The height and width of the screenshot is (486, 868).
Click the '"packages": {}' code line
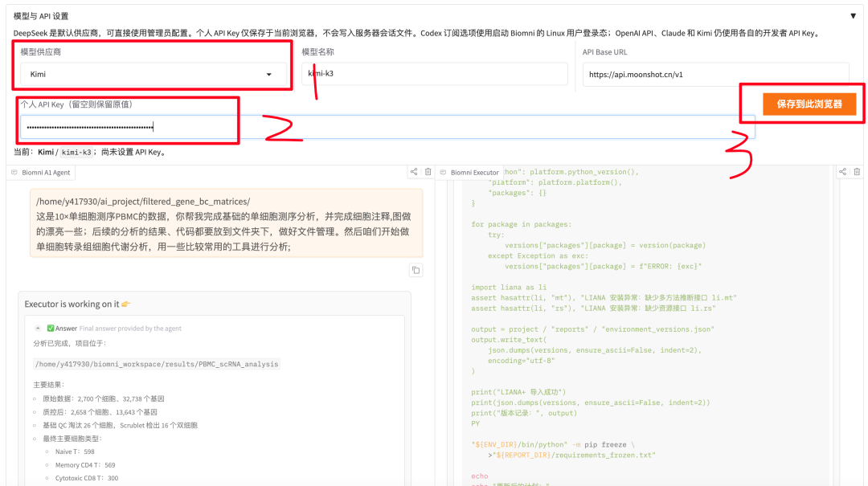517,193
